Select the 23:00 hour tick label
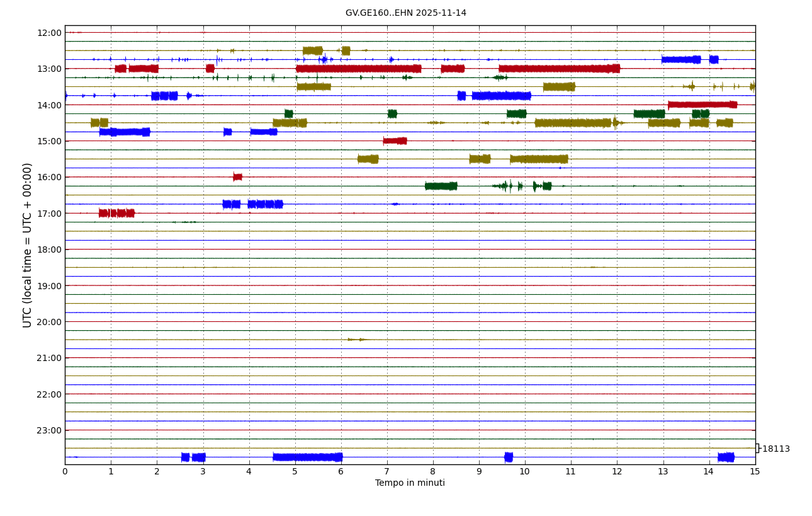Screen dimensions: 812x516 tap(49, 430)
